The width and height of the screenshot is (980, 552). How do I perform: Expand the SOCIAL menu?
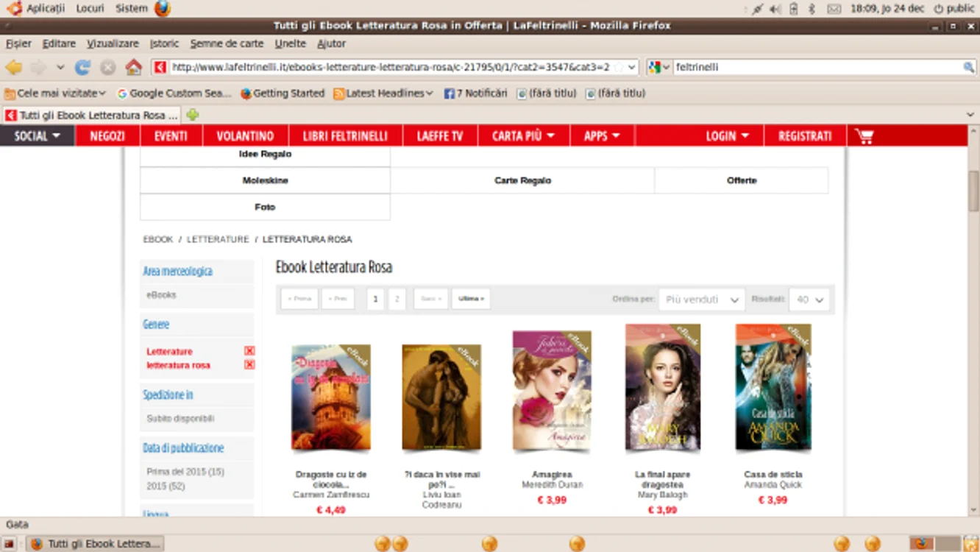tap(38, 136)
